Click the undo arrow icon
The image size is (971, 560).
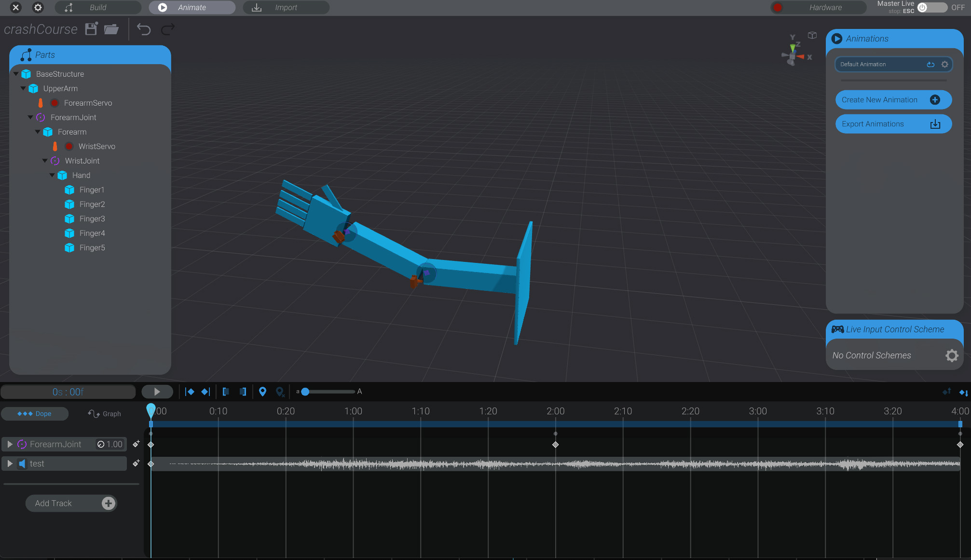click(144, 29)
